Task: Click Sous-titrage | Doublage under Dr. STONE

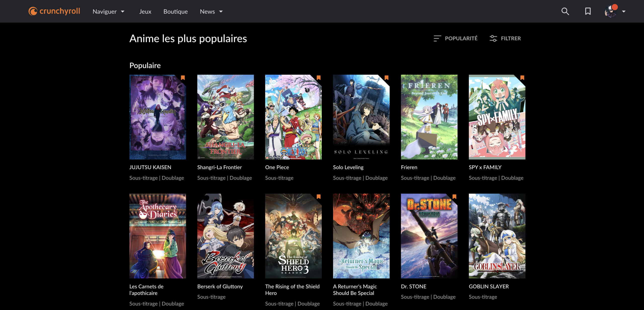Action: coord(428,297)
